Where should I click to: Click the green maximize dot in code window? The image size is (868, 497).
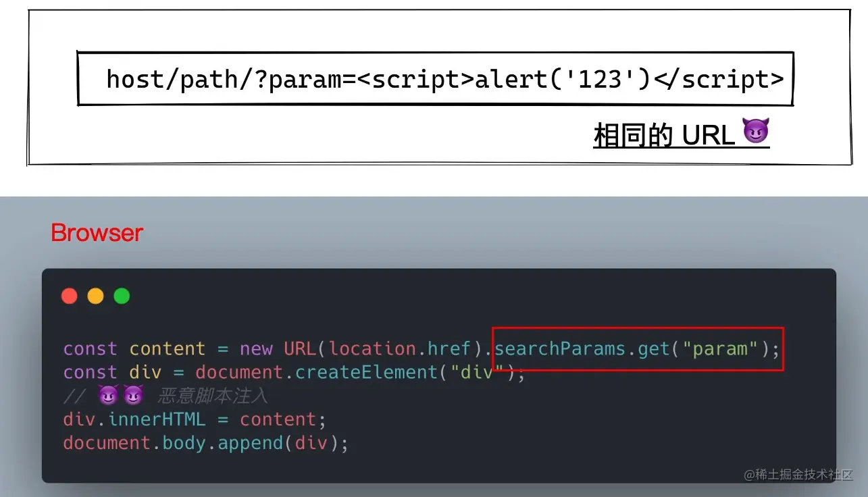tap(122, 296)
